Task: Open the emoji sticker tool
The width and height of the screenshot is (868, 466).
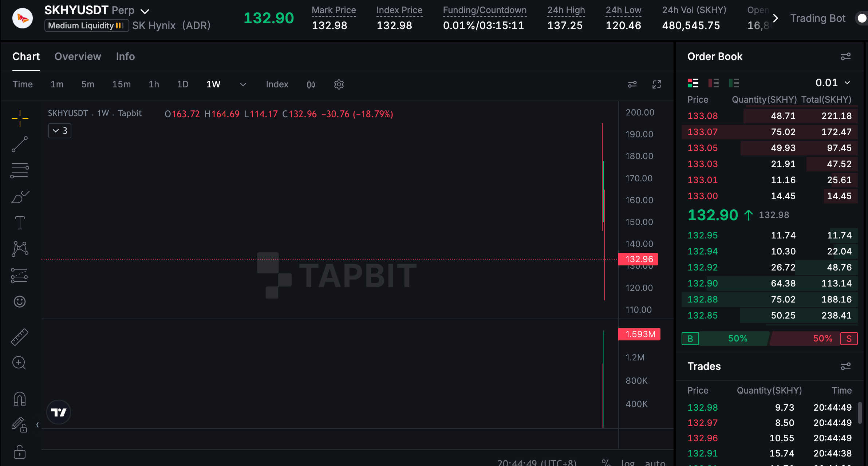Action: (x=20, y=301)
